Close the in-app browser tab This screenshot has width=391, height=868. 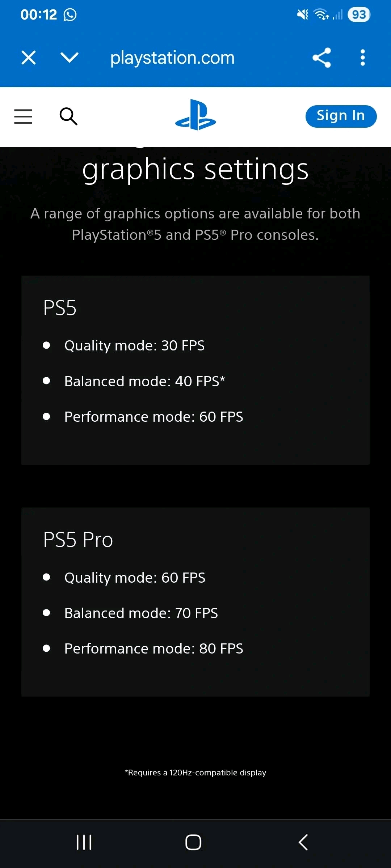tap(29, 58)
